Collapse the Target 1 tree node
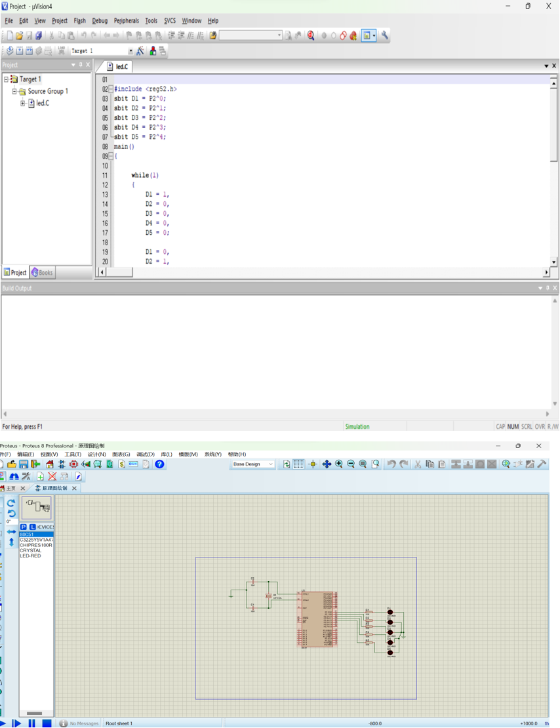Image resolution: width=560 pixels, height=728 pixels. (7, 79)
